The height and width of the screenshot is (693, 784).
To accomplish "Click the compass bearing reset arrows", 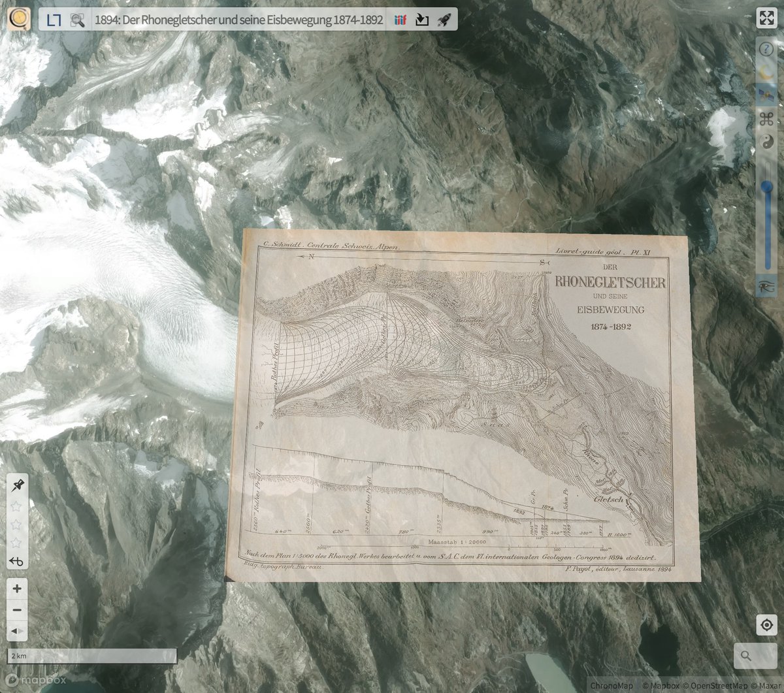I will (17, 632).
